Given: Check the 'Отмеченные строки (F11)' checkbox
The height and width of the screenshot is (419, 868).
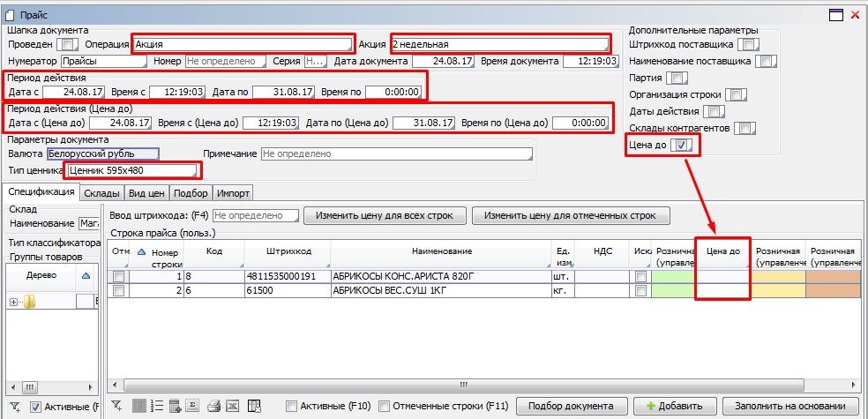Looking at the screenshot, I should click(385, 406).
